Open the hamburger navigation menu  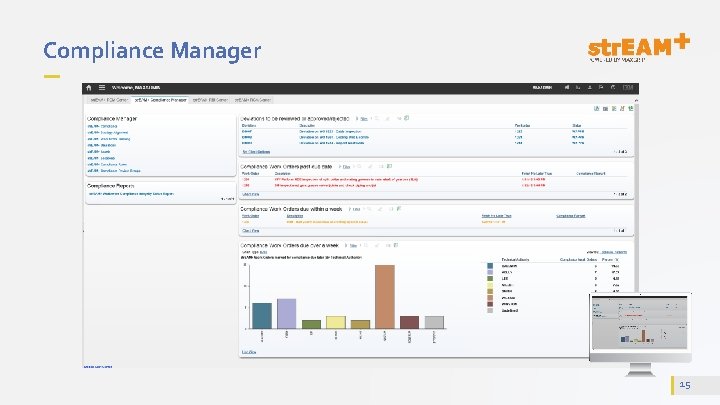(x=102, y=87)
